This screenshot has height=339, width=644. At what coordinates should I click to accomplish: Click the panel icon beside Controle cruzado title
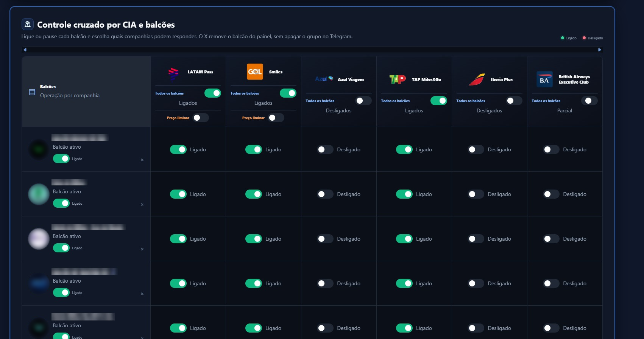click(x=28, y=25)
